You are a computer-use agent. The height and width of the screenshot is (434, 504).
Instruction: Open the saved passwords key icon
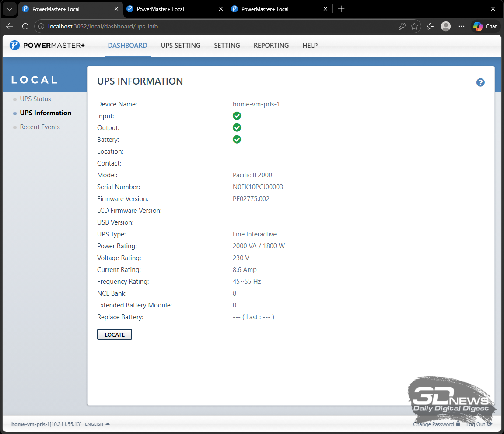click(x=402, y=26)
